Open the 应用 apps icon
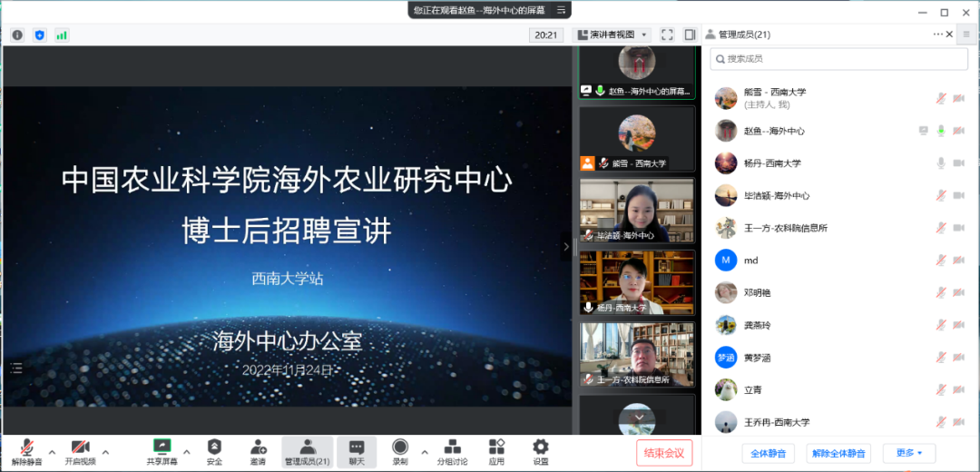Image resolution: width=980 pixels, height=472 pixels. 496,447
